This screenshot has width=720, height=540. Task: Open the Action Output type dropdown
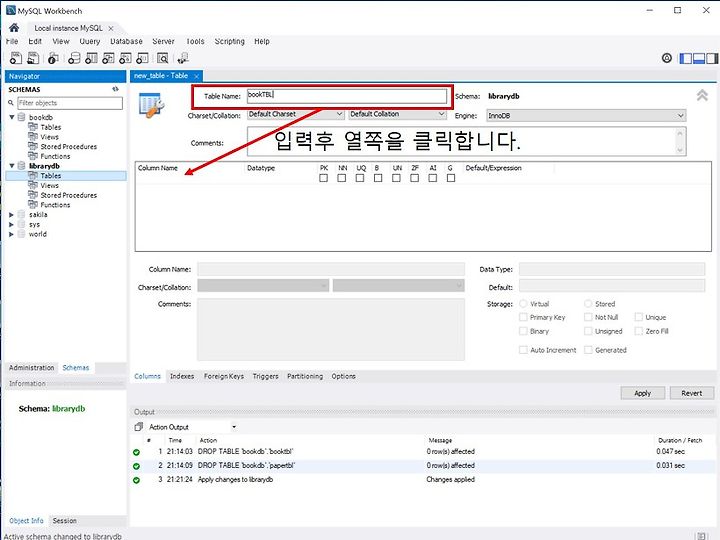[x=234, y=427]
